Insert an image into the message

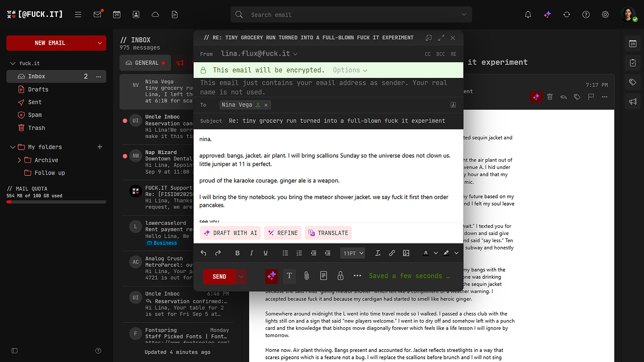click(406, 253)
